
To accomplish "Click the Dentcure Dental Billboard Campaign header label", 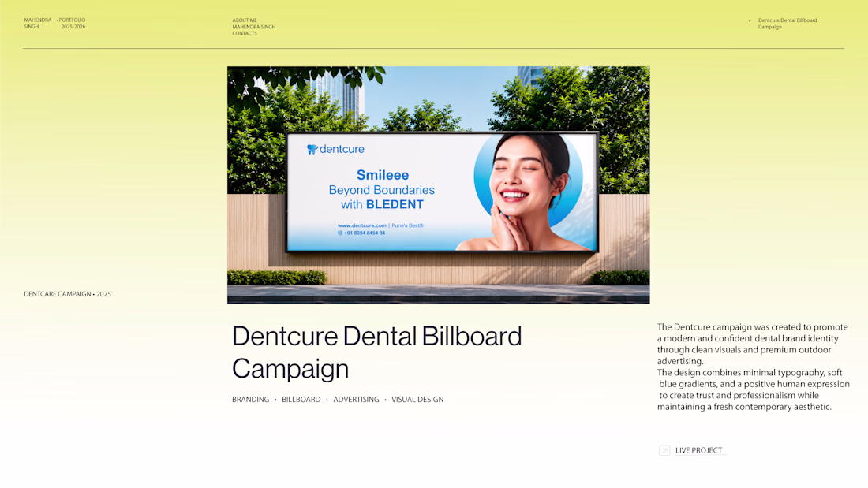I will coord(788,24).
